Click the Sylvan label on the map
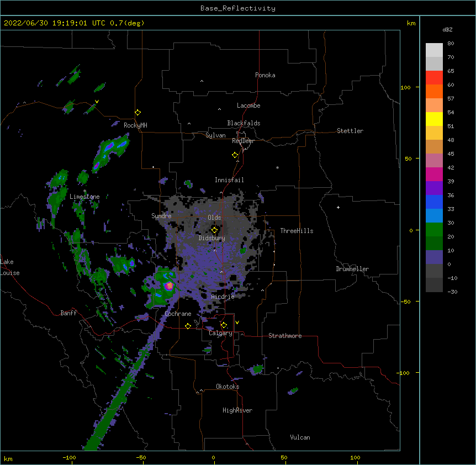Viewport: 476px width, 465px height. click(215, 135)
